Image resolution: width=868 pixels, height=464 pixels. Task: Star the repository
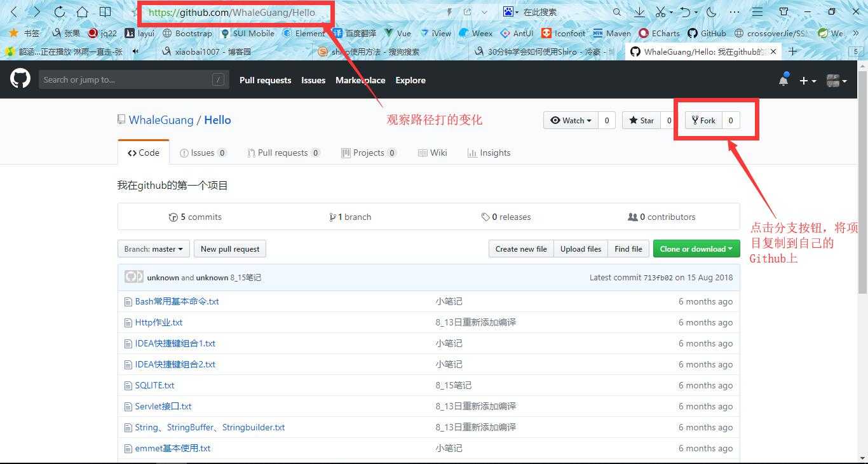click(642, 120)
